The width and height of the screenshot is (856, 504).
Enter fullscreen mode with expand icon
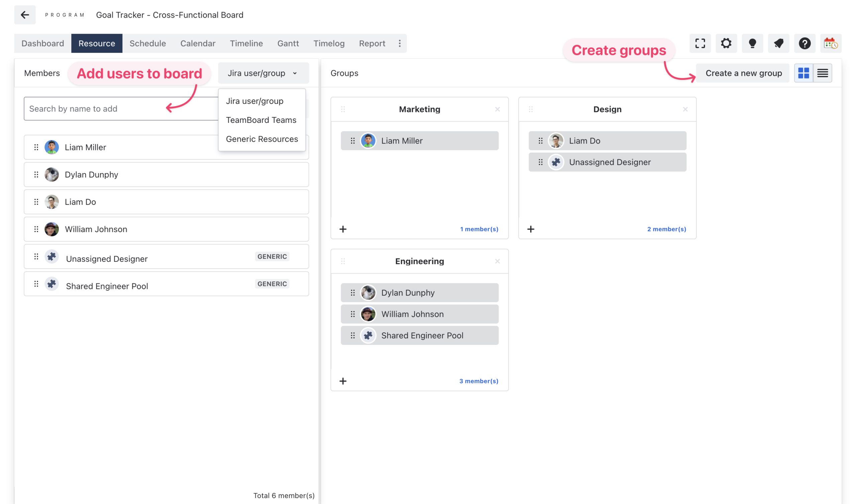(x=700, y=43)
